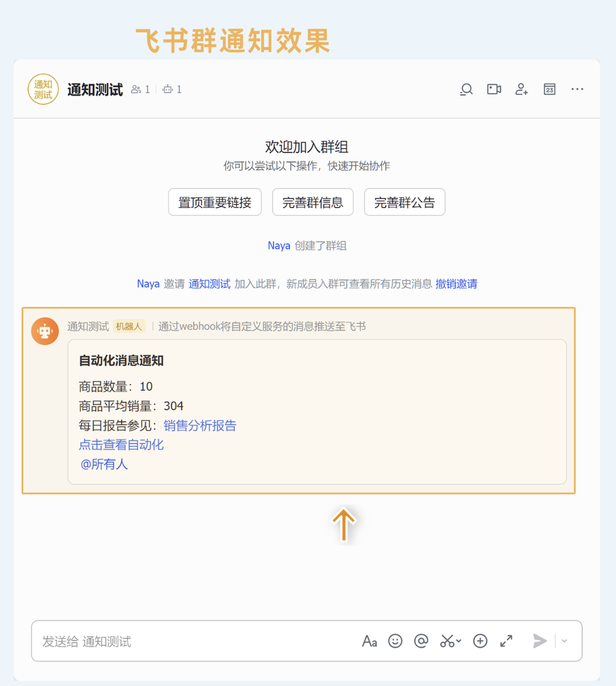This screenshot has height=686, width=616.
Task: Open search in chat header
Action: point(466,89)
